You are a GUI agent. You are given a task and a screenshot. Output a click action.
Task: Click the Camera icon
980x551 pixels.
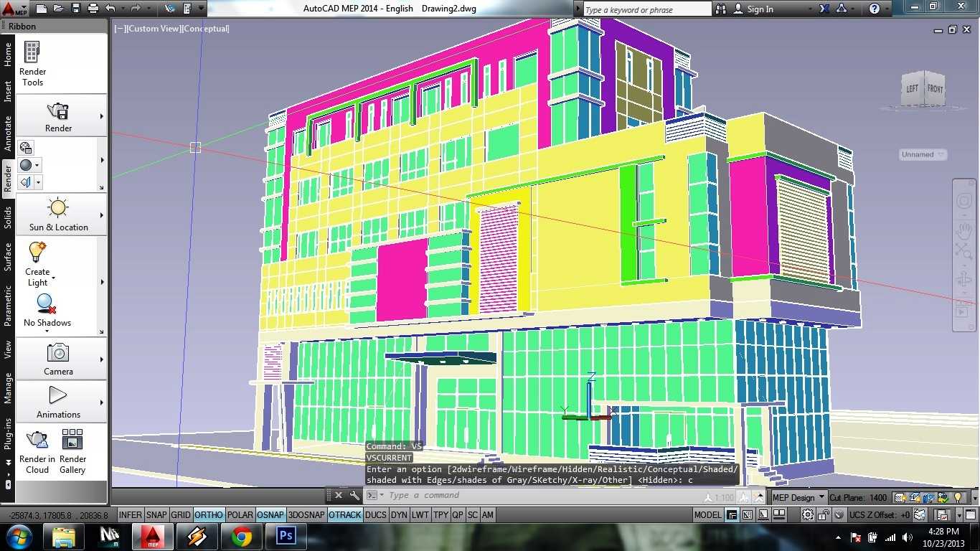[x=58, y=353]
